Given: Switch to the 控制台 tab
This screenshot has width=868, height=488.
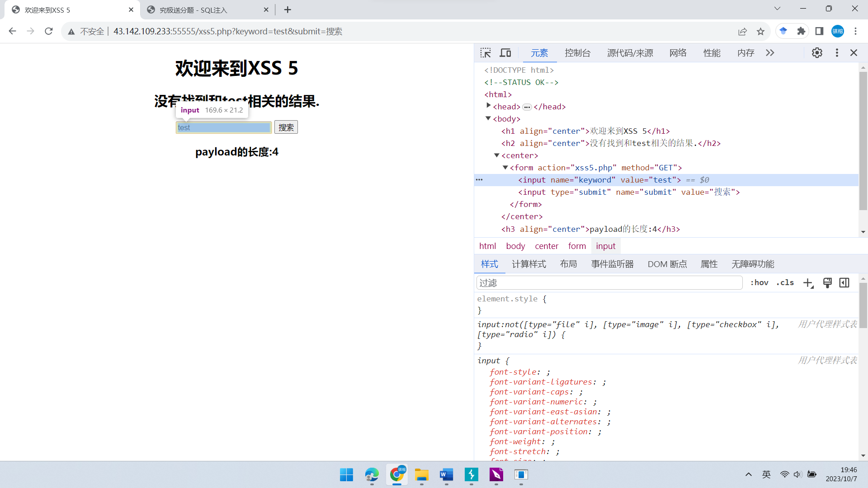Looking at the screenshot, I should pyautogui.click(x=578, y=53).
